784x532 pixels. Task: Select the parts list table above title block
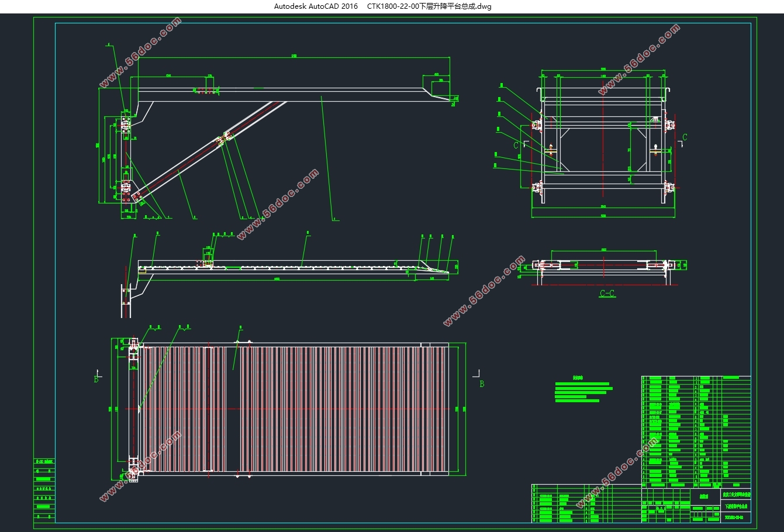coord(696,432)
